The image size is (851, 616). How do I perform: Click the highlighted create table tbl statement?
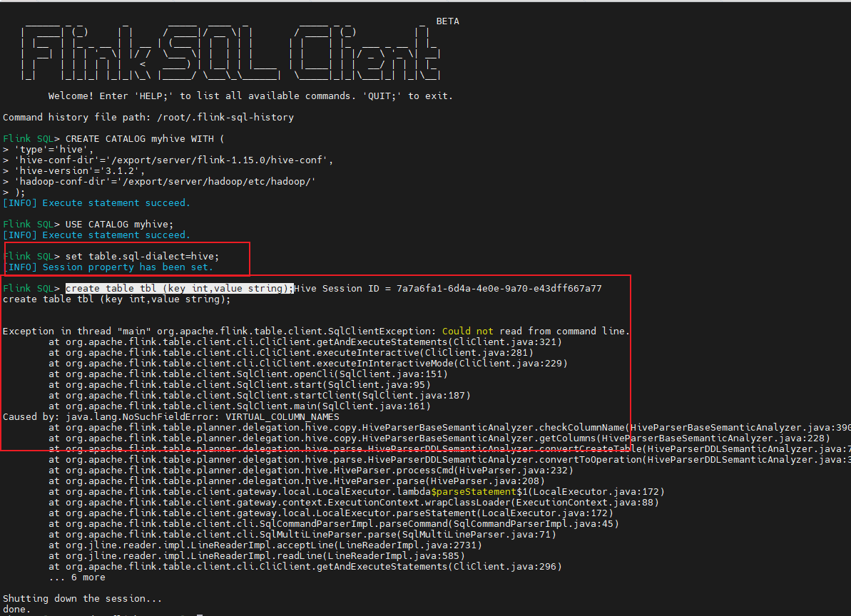tap(179, 289)
